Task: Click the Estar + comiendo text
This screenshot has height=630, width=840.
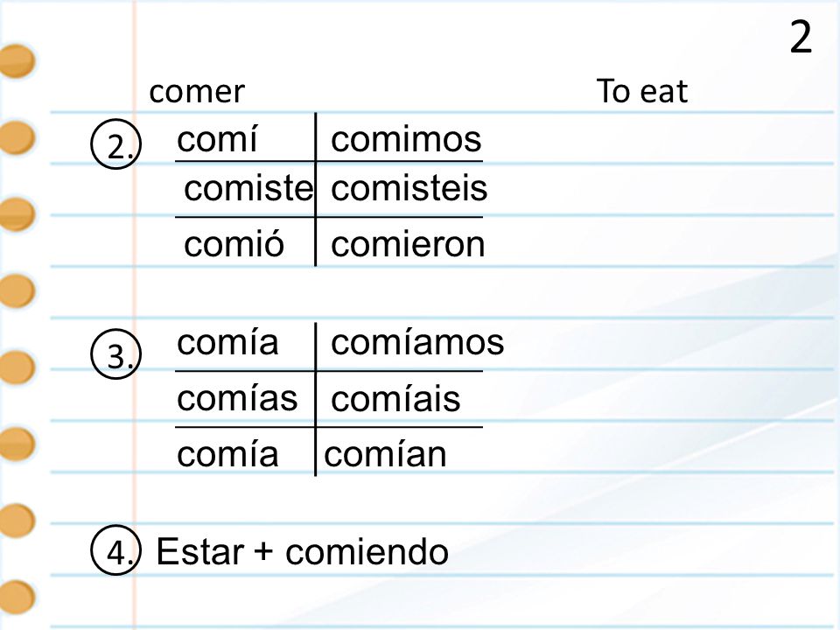Action: 302,551
